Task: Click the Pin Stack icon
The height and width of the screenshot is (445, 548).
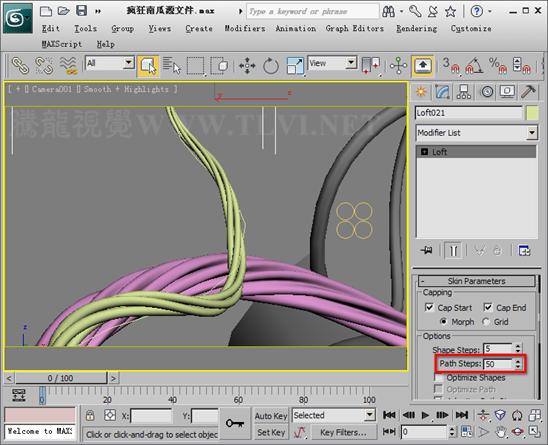Action: pos(427,250)
